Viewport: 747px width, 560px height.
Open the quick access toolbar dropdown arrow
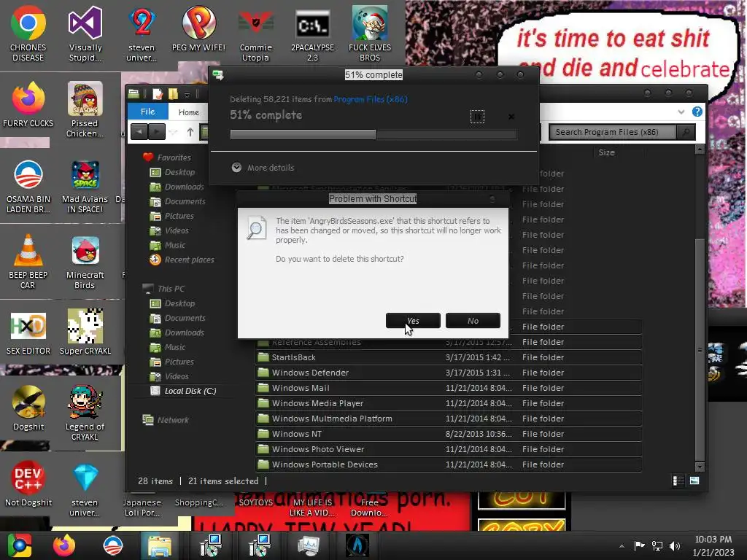[187, 94]
